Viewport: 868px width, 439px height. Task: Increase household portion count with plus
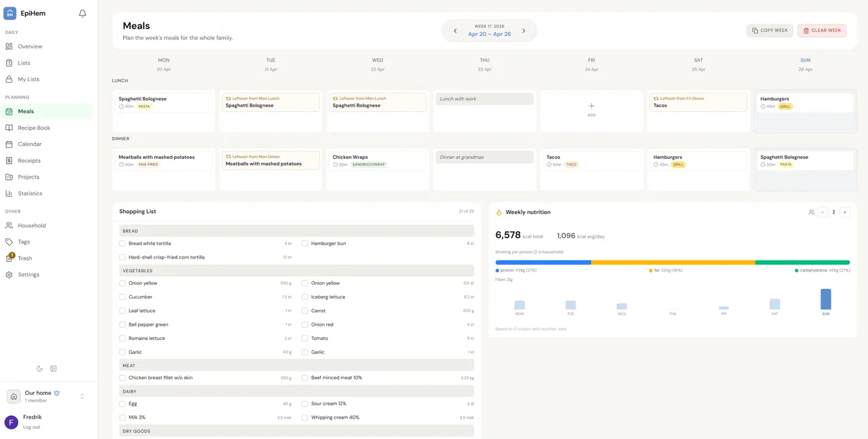click(x=844, y=212)
